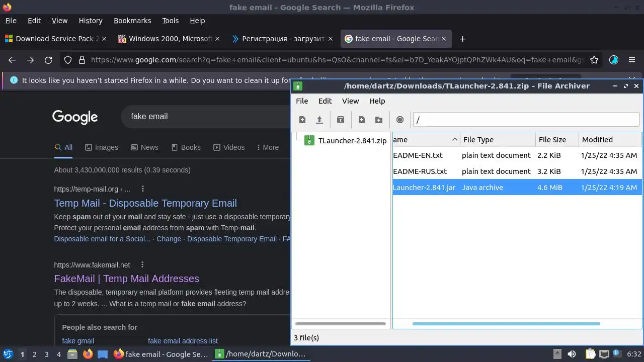Select the README-EN.txt file row
Screen dimensions: 644x362
click(517, 155)
